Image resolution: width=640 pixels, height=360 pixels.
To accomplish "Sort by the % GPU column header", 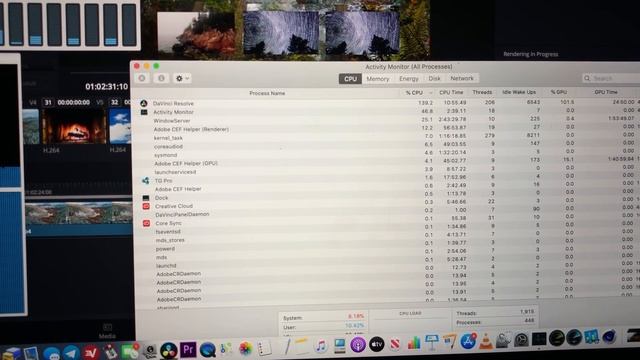I will 558,92.
